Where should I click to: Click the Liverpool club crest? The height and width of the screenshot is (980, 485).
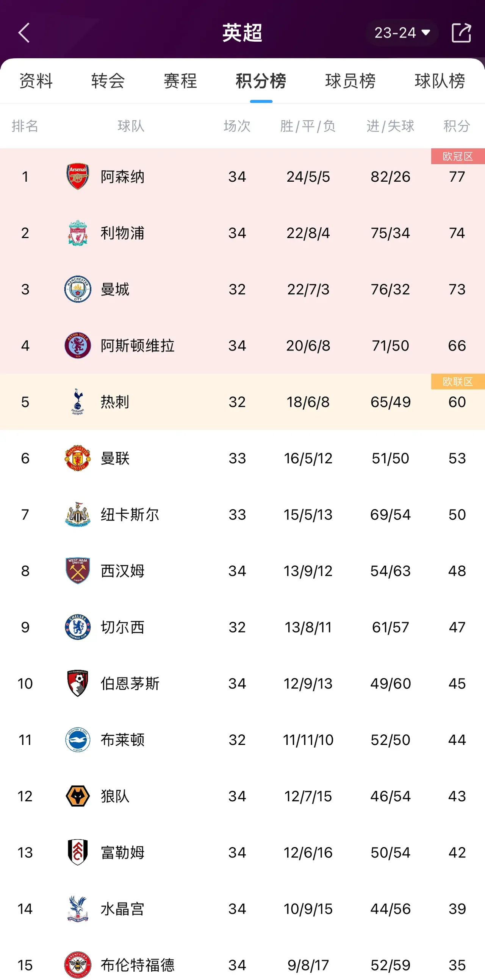pyautogui.click(x=77, y=233)
